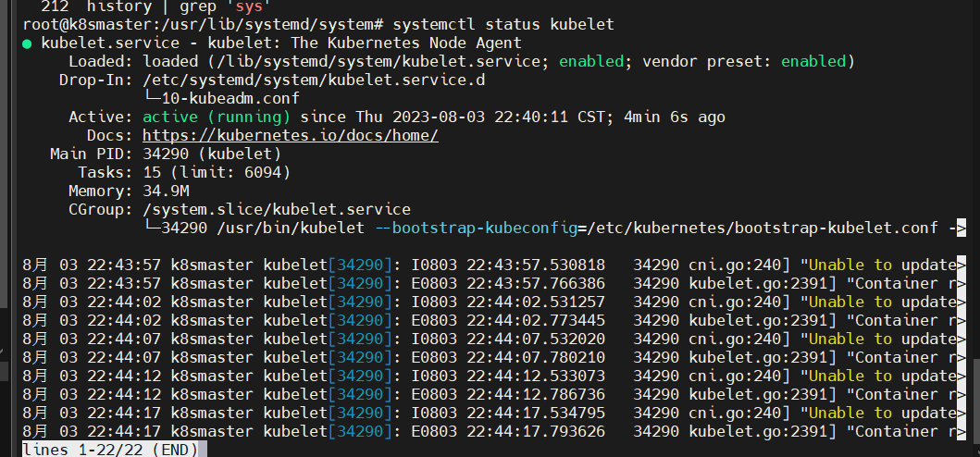Click the CGroup path /system.slice/kubelet.service
This screenshot has height=457, width=980.
point(277,209)
